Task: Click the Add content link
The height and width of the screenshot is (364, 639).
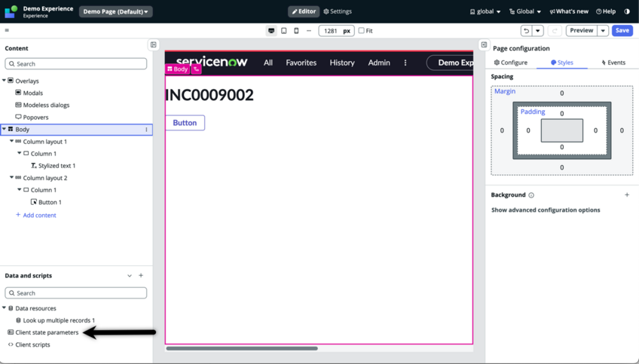Action: coord(36,216)
